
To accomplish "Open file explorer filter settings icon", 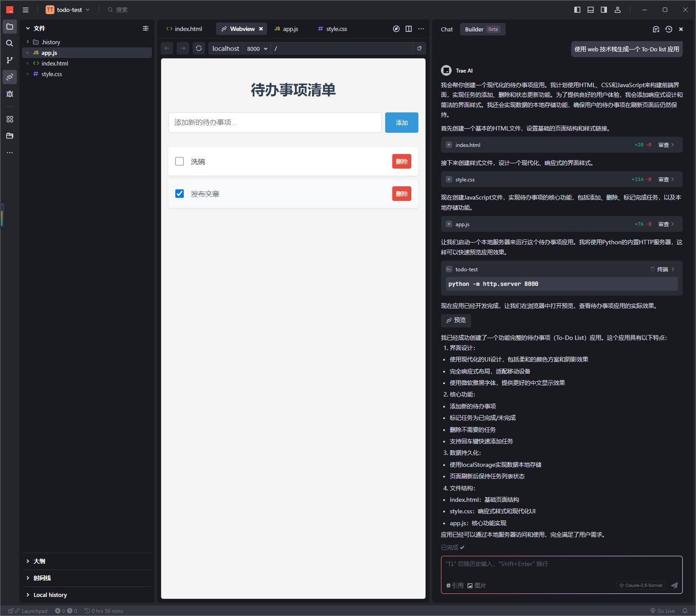I will click(x=146, y=28).
